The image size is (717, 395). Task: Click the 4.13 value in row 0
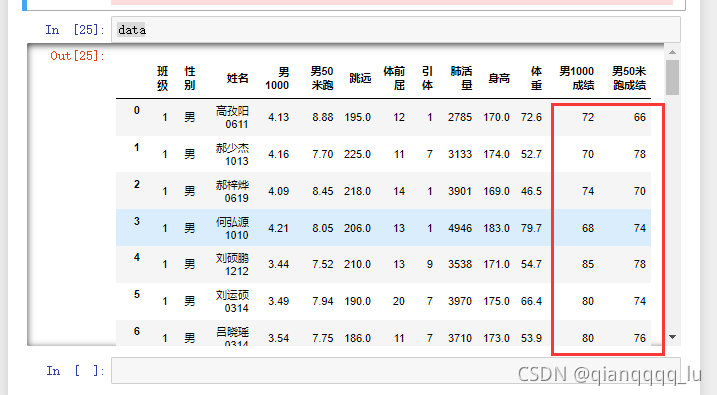point(278,117)
